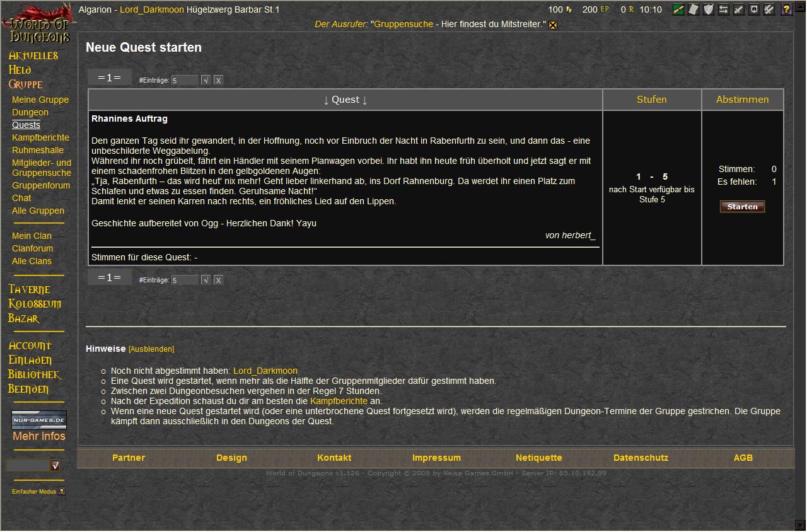
Task: Open the green scroll icon in top toolbar
Action: point(678,9)
